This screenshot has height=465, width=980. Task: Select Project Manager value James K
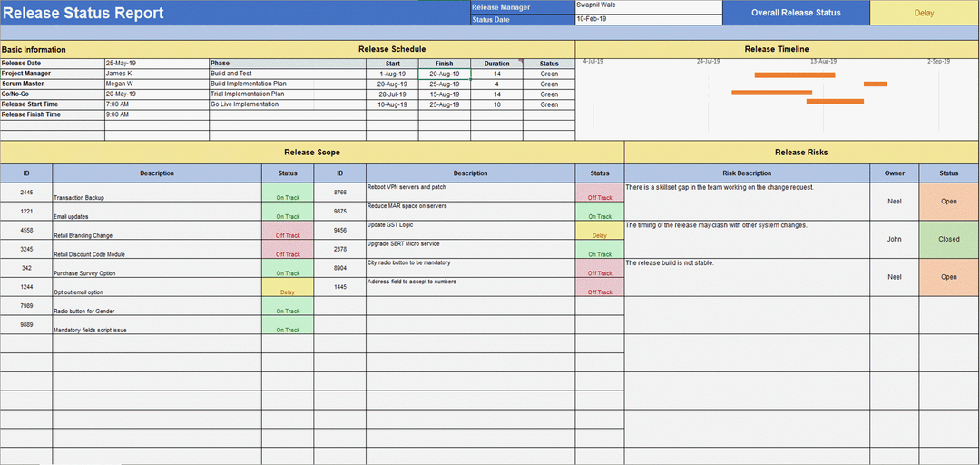(156, 74)
